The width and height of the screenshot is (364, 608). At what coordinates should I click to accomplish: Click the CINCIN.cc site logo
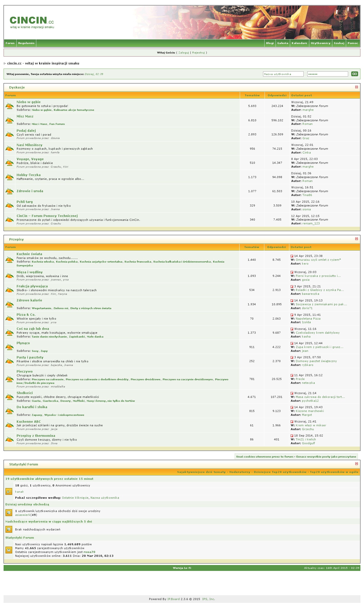[32, 22]
